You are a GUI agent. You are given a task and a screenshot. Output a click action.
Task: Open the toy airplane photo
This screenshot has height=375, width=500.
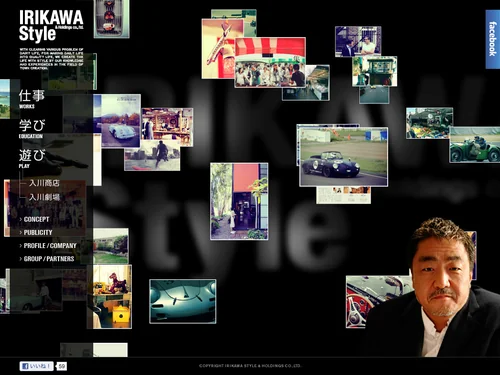[218, 49]
